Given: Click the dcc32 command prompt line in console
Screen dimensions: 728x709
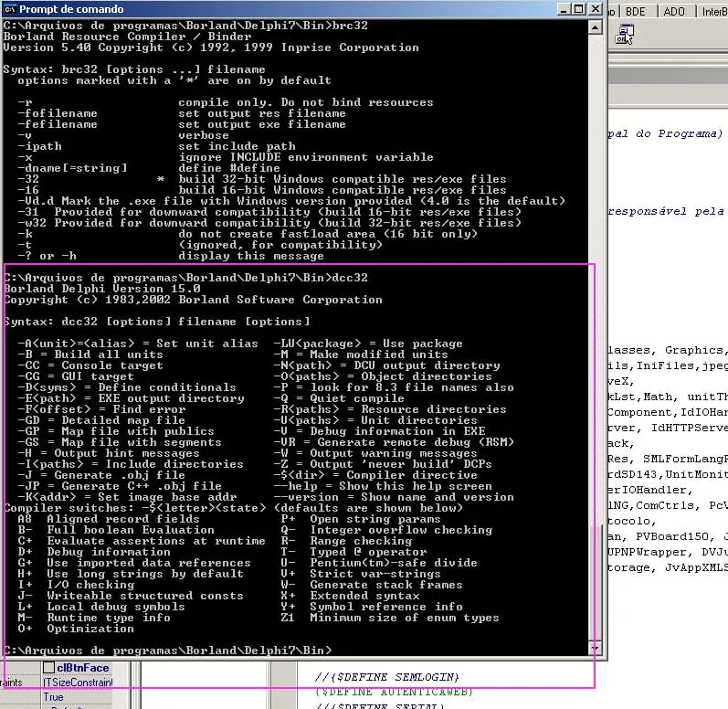Looking at the screenshot, I should click(x=185, y=278).
